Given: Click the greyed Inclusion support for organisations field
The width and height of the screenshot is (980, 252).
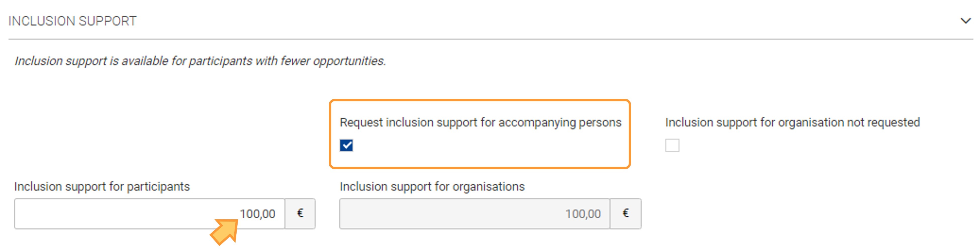Looking at the screenshot, I should pyautogui.click(x=475, y=214).
